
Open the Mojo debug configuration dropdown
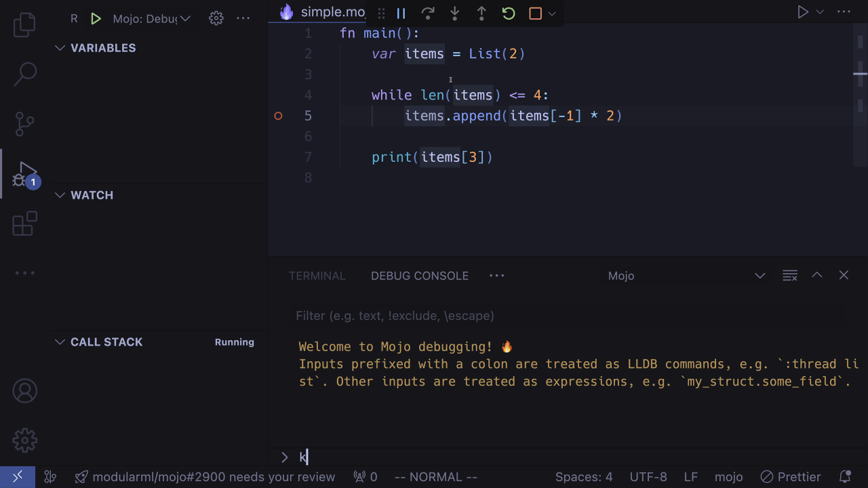click(152, 19)
